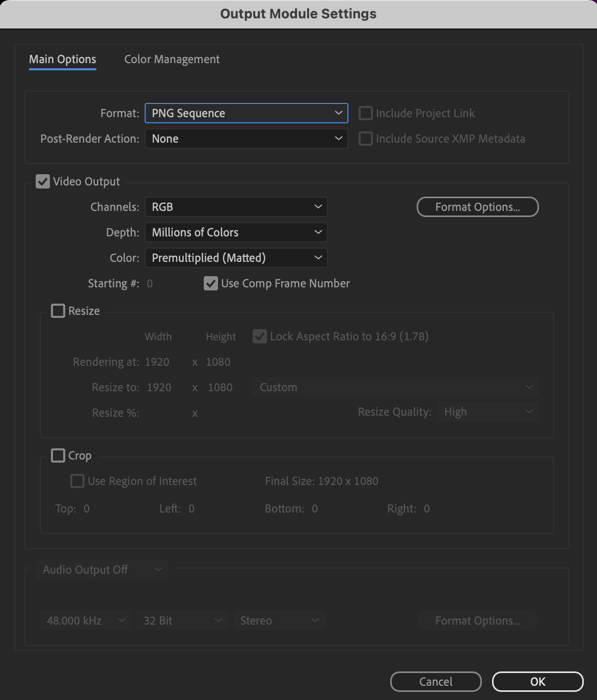Open the Depth dropdown showing Millions of Colors

(x=235, y=232)
